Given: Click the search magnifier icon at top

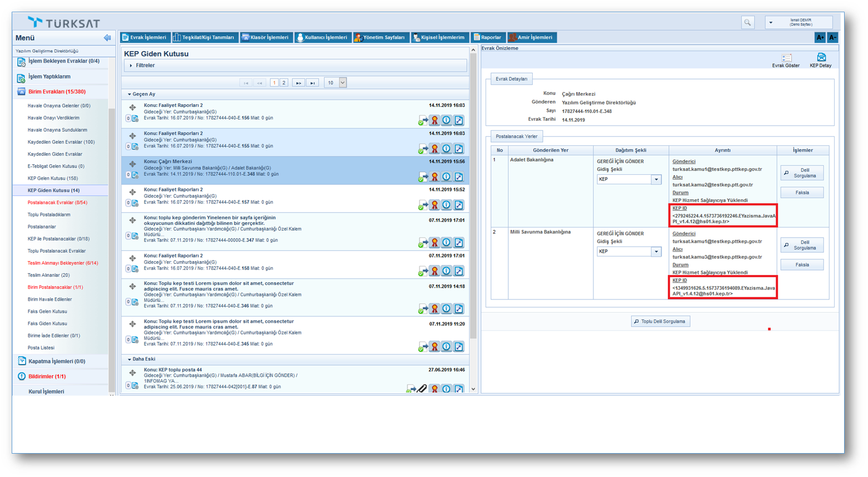Looking at the screenshot, I should (x=747, y=22).
